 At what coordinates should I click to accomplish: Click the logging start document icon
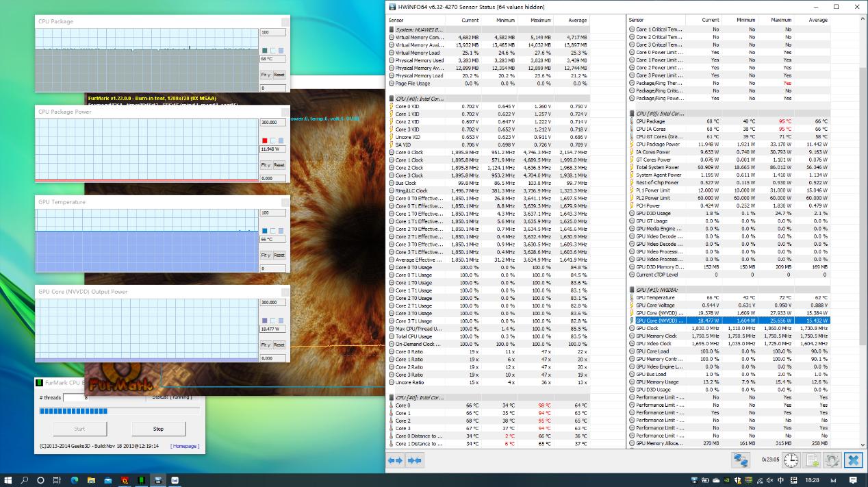pos(812,460)
